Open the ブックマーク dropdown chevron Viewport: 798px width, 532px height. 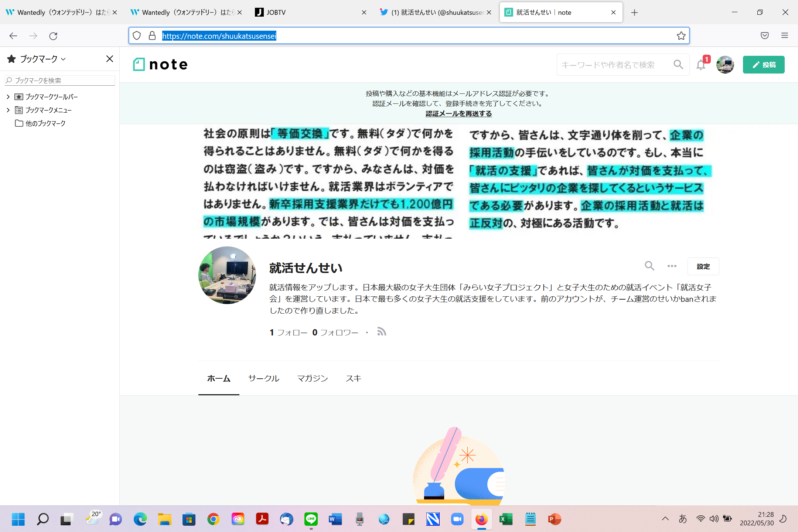click(63, 59)
